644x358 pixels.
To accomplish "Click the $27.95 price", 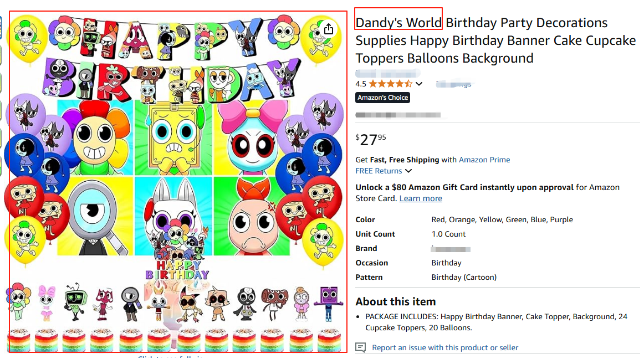I will pos(371,140).
